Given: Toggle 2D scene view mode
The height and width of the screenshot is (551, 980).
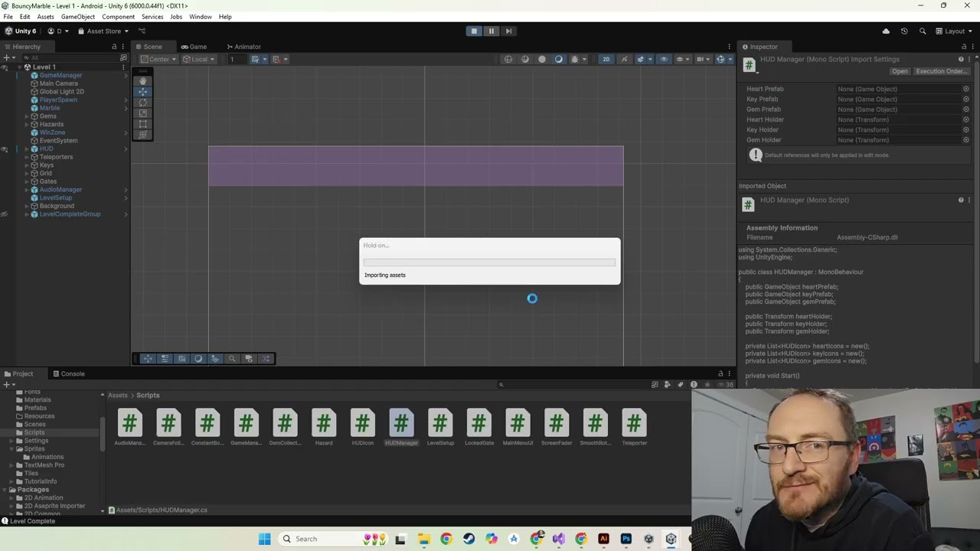Looking at the screenshot, I should point(606,59).
